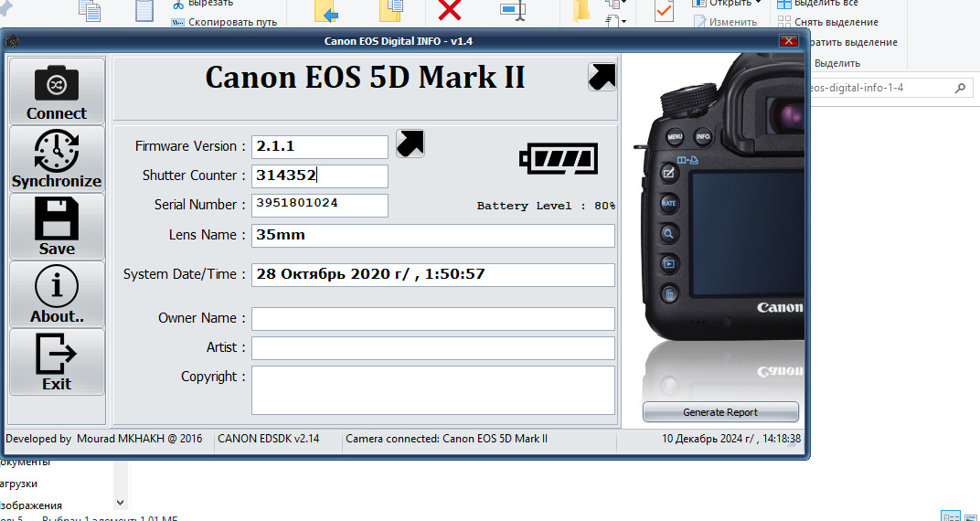Viewport: 980px width, 521px height.
Task: Click arrow icon beside Firmware Version field
Action: [410, 144]
